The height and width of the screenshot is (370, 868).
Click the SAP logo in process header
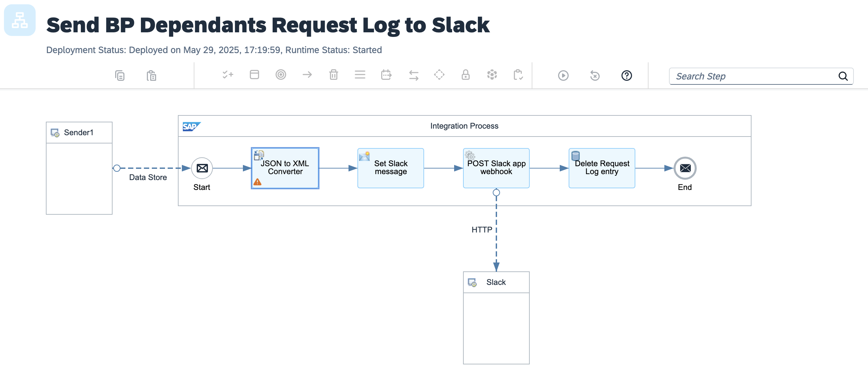(191, 127)
